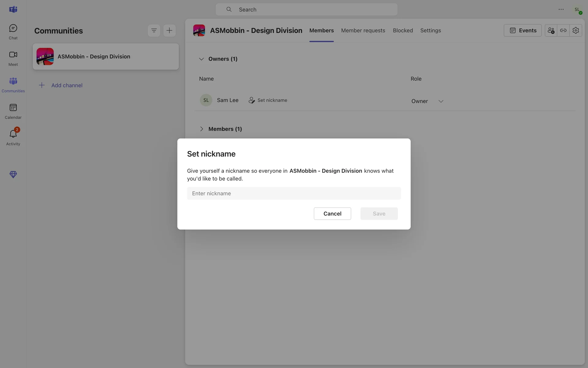Image resolution: width=588 pixels, height=368 pixels.
Task: Open the Meet video icon
Action: coord(13,58)
